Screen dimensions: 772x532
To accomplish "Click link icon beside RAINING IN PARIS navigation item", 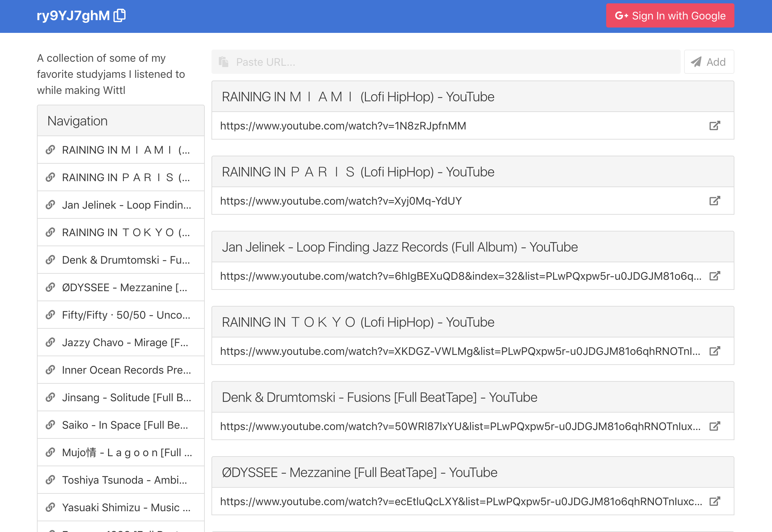I will pos(50,177).
